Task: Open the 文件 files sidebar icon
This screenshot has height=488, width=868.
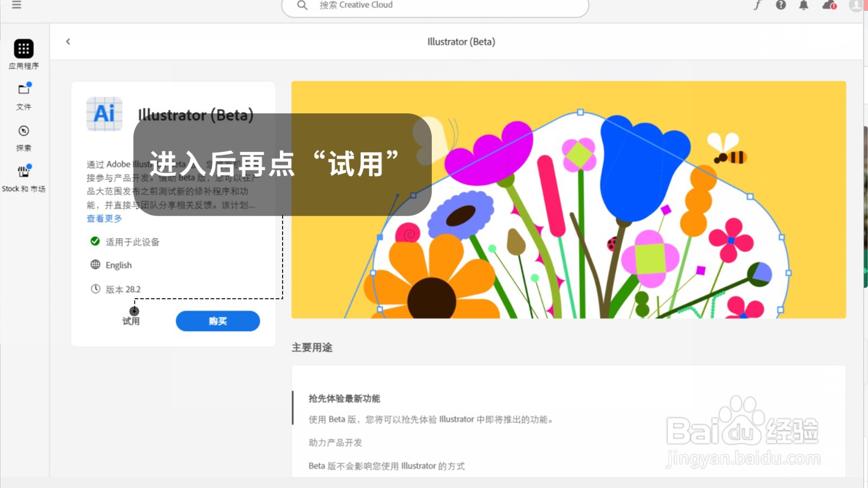Action: [x=23, y=89]
